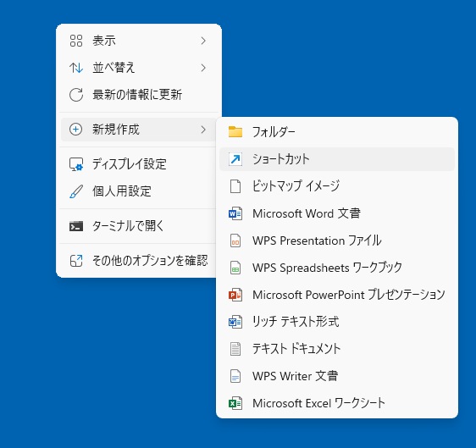The image size is (476, 448).
Task: Click the WPS Spreadsheets green table icon
Action: point(235,268)
